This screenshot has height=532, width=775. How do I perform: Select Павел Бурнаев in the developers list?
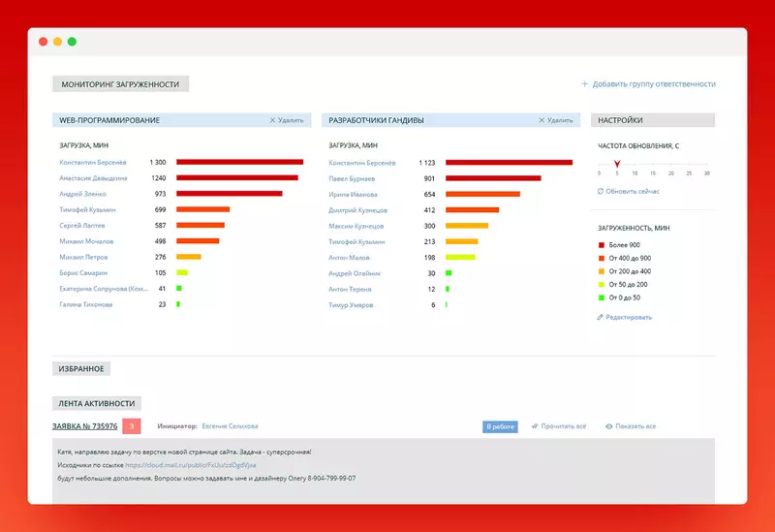(353, 178)
